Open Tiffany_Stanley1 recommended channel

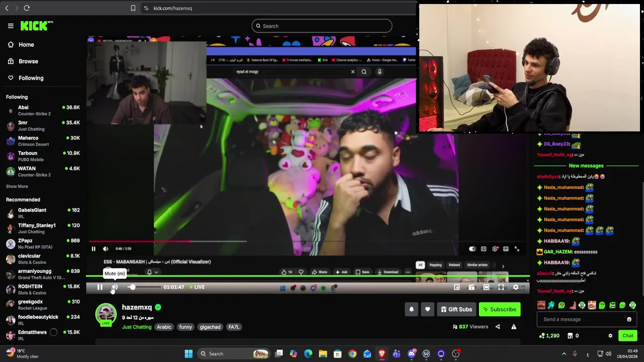point(43,228)
